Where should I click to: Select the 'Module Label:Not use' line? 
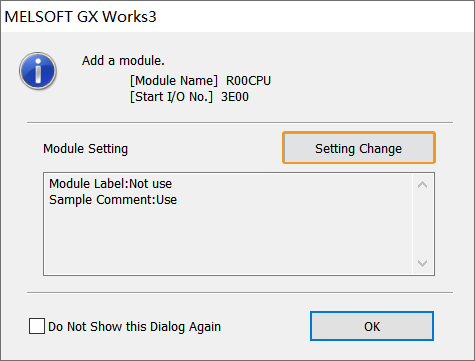(x=110, y=184)
